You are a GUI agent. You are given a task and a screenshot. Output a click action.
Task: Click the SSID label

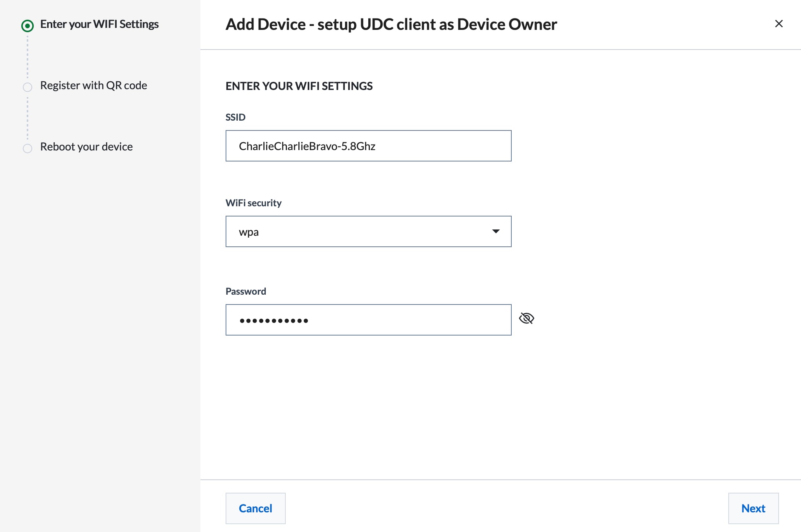click(235, 117)
